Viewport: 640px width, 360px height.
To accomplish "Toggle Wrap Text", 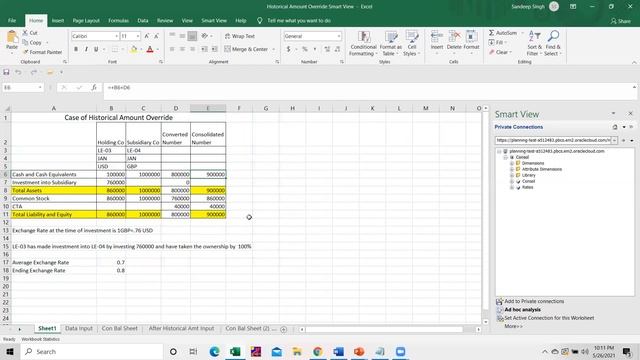I will [240, 36].
